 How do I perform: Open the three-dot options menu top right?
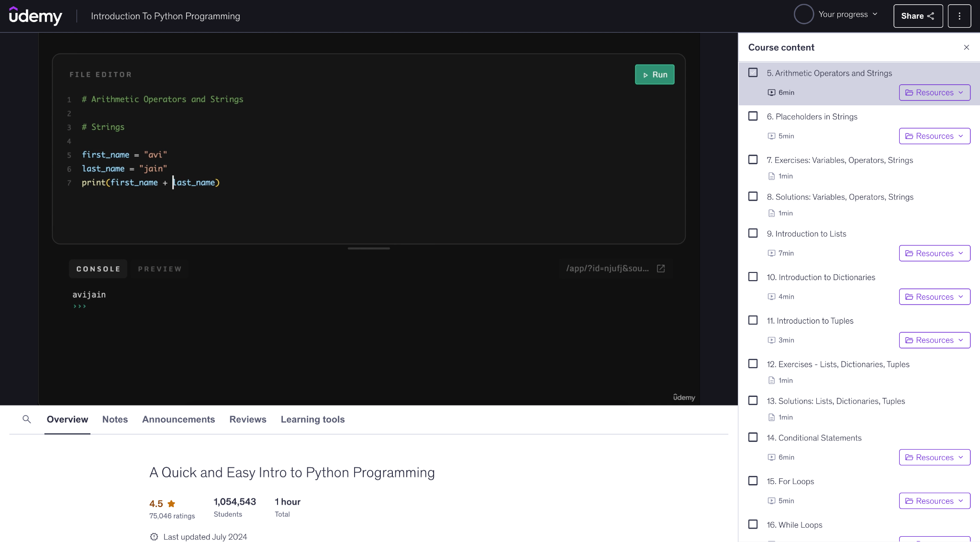(959, 16)
